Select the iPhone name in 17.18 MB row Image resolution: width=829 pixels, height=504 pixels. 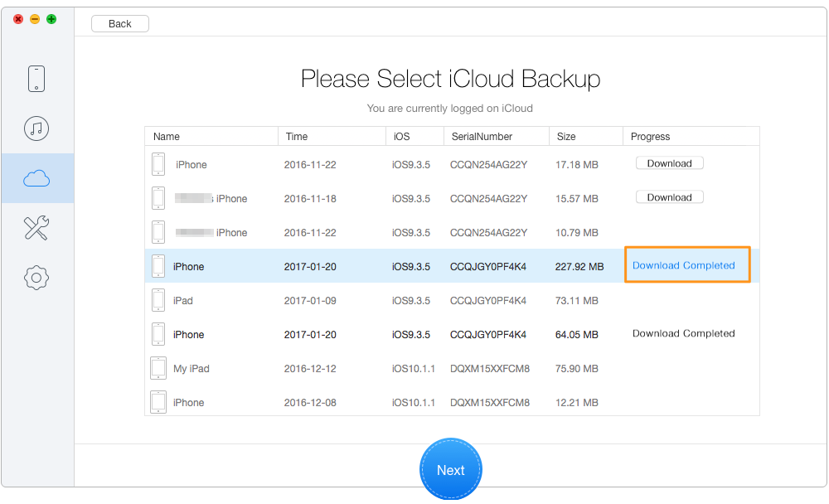(x=191, y=165)
